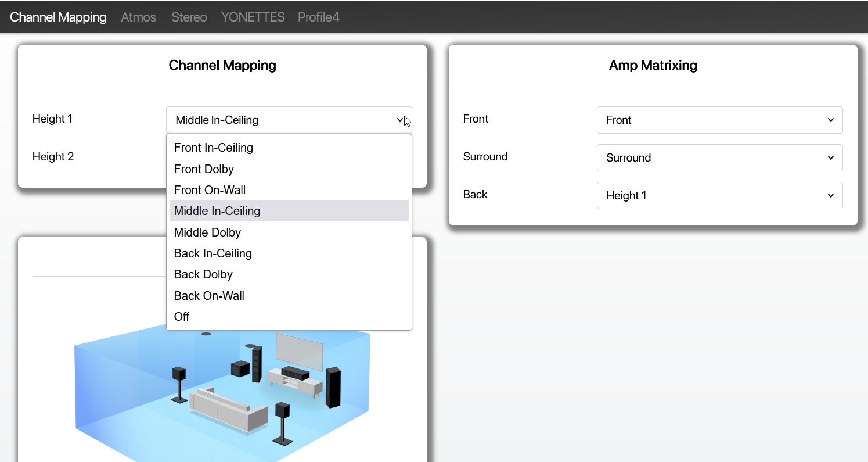Choose Front In-Ceiling from the list
This screenshot has width=868, height=462.
click(x=213, y=148)
